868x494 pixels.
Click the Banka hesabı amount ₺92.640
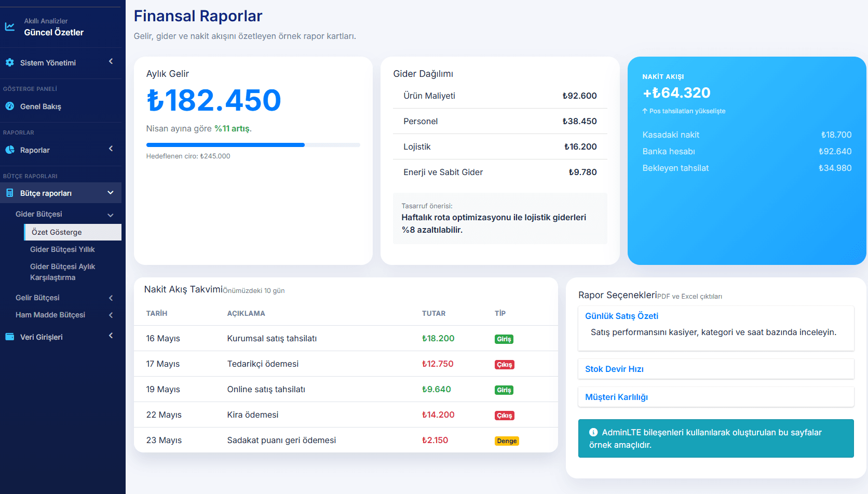[x=835, y=151]
